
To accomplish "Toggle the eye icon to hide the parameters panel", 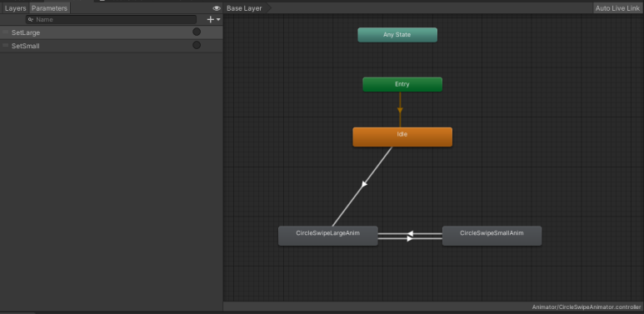I will pos(217,8).
